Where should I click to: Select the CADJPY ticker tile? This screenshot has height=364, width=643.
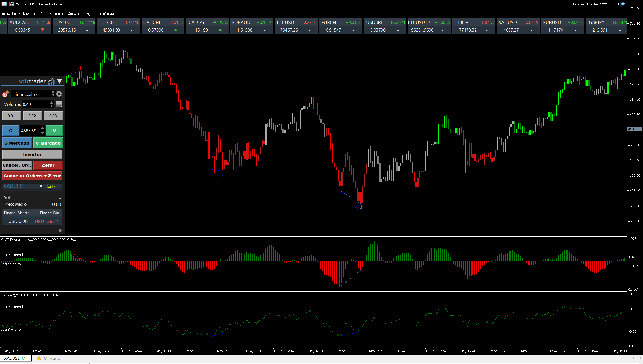[x=207, y=26]
